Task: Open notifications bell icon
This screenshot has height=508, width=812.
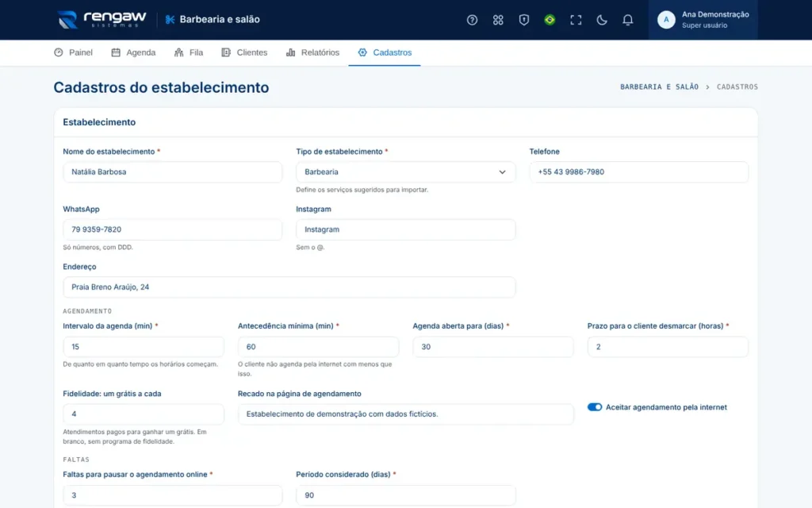Action: (x=627, y=20)
